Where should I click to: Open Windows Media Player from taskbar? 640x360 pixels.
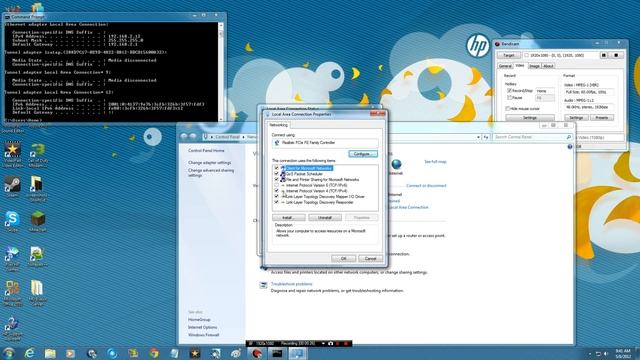[71, 353]
